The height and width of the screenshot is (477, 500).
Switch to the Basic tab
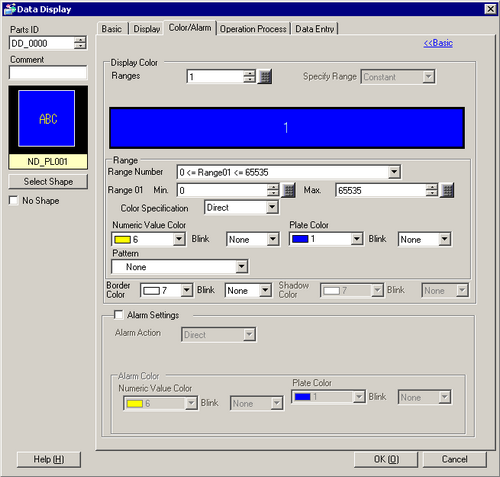(x=112, y=29)
